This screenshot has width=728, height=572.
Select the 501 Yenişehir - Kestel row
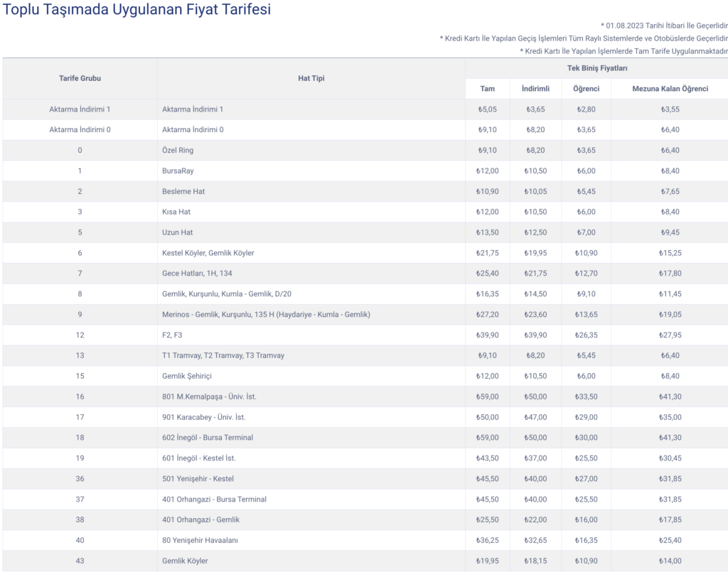pyautogui.click(x=198, y=479)
